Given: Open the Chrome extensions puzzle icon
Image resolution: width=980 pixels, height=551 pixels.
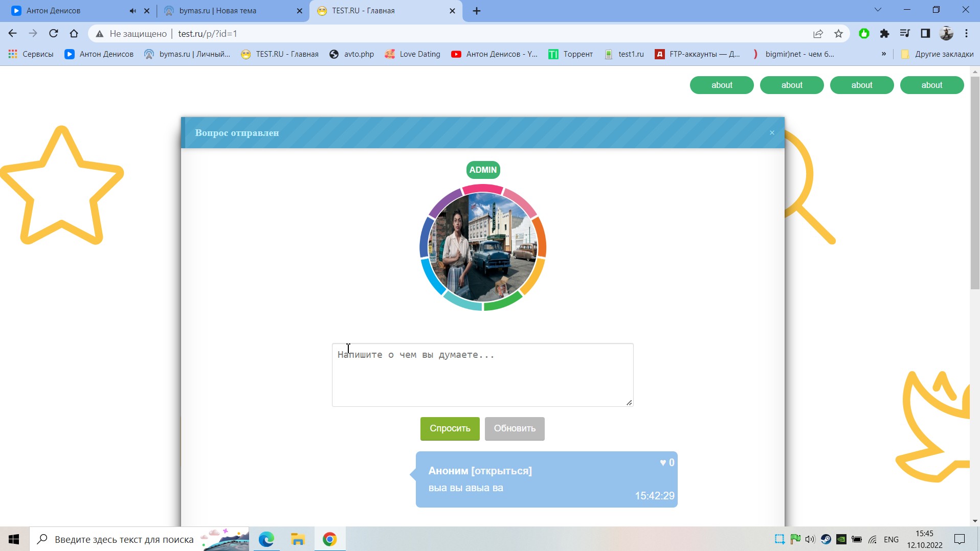Looking at the screenshot, I should (x=884, y=34).
